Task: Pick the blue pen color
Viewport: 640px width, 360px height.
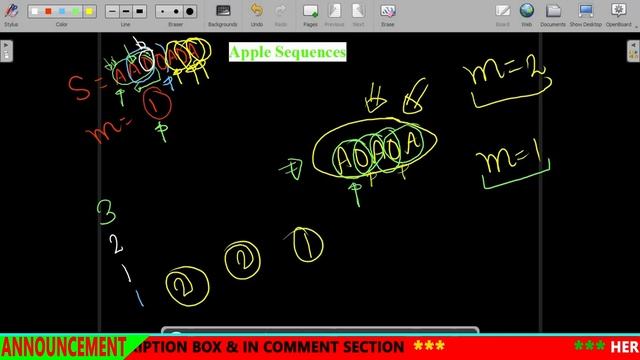Action: [x=62, y=11]
